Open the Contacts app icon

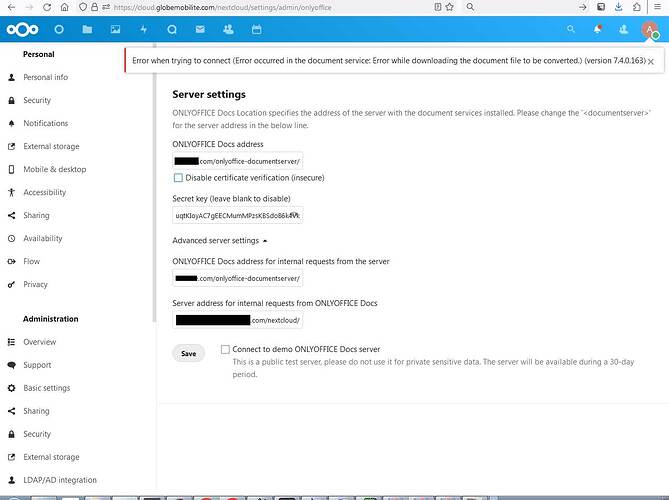point(228,29)
